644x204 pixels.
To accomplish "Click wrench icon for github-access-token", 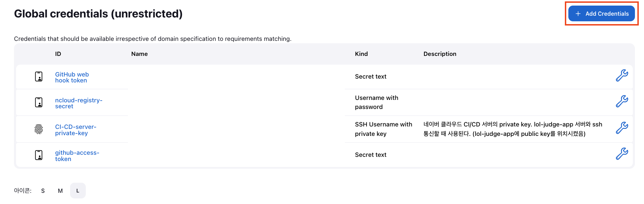I will 622,154.
